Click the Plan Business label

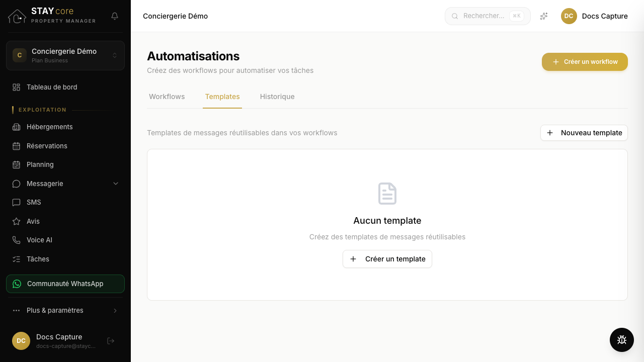coord(50,61)
